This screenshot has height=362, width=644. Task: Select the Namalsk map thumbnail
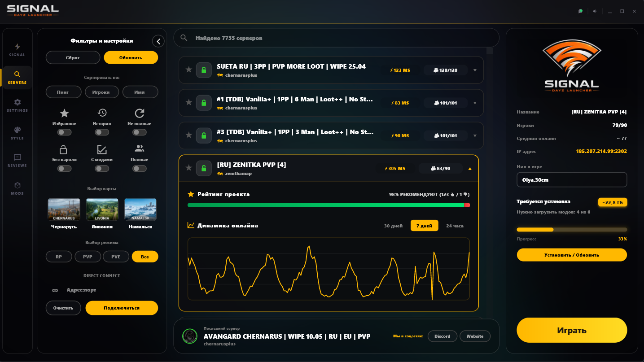pos(140,209)
